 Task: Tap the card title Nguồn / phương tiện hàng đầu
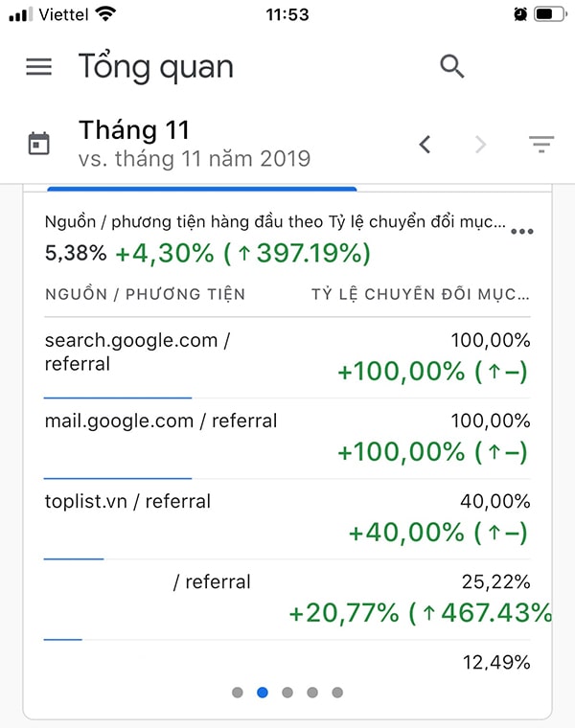pyautogui.click(x=274, y=222)
